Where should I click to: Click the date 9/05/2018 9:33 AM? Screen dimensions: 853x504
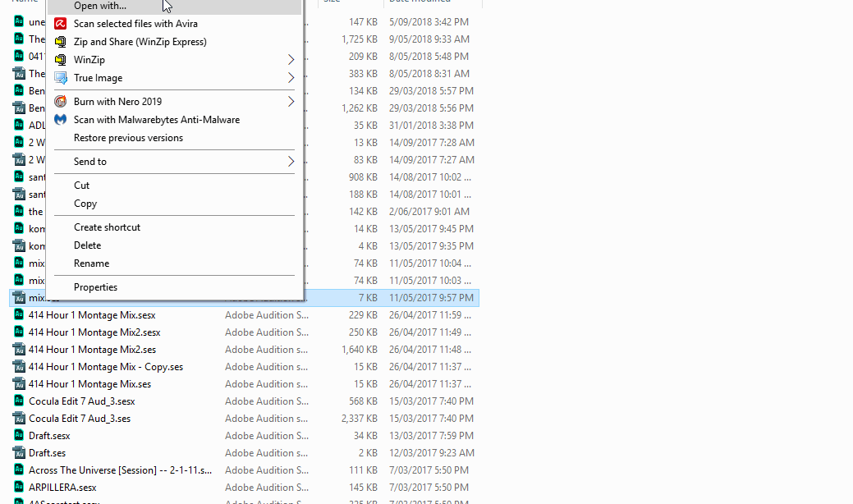pyautogui.click(x=429, y=39)
